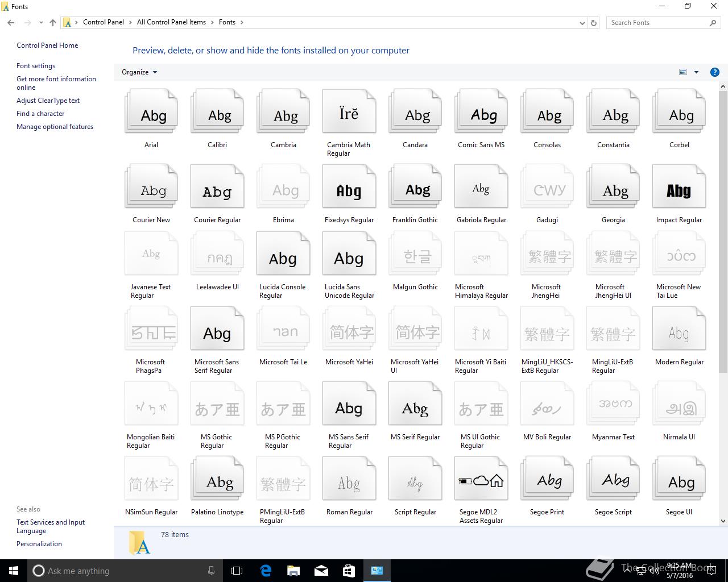
Task: Select the Calibri font icon
Action: point(217,111)
